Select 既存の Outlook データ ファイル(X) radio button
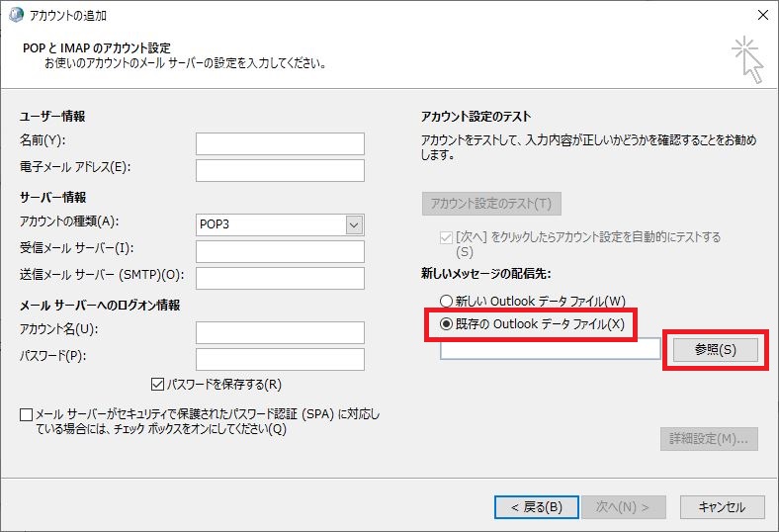This screenshot has width=779, height=532. [x=446, y=324]
